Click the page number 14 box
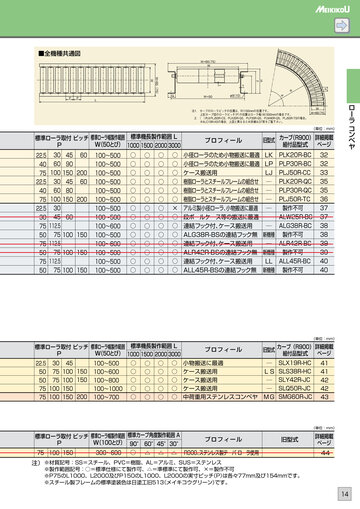The width and height of the screenshot is (360, 509). pyautogui.click(x=344, y=494)
